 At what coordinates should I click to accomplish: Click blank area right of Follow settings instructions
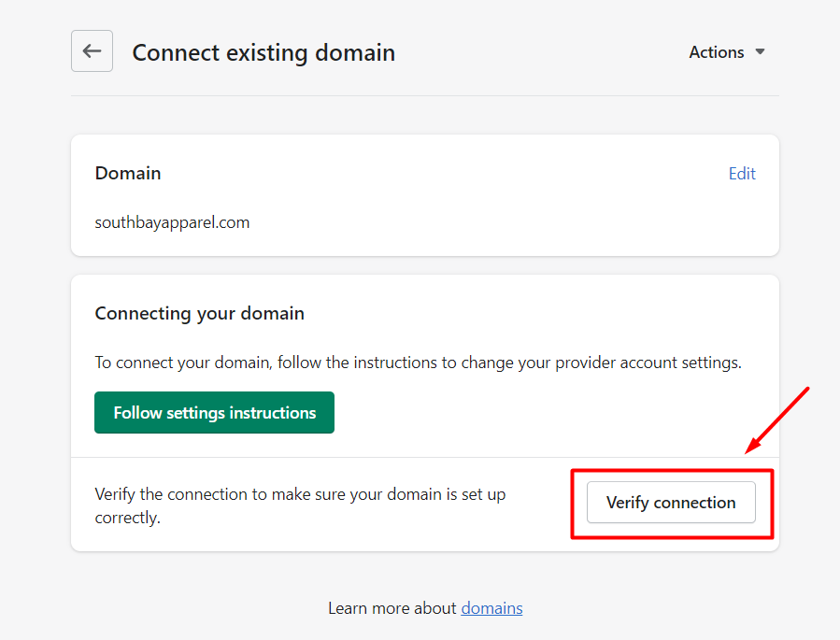point(542,413)
